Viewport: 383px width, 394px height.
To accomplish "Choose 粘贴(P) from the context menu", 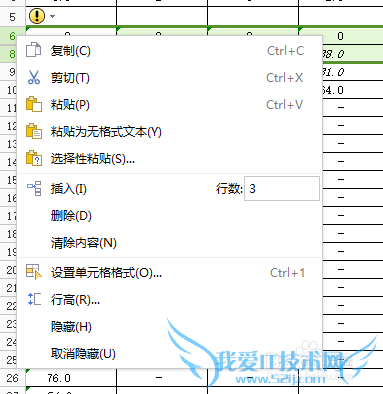I will 170,105.
